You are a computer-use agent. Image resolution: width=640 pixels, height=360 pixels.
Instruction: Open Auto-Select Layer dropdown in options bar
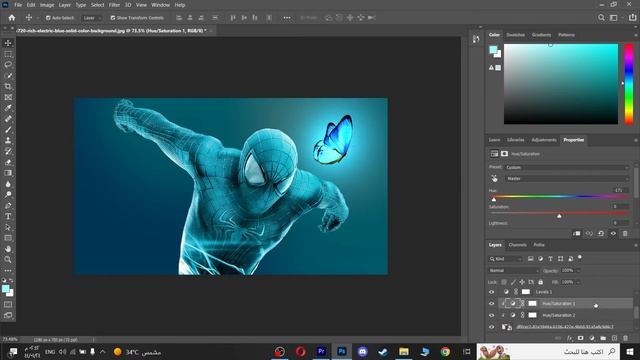pos(91,18)
